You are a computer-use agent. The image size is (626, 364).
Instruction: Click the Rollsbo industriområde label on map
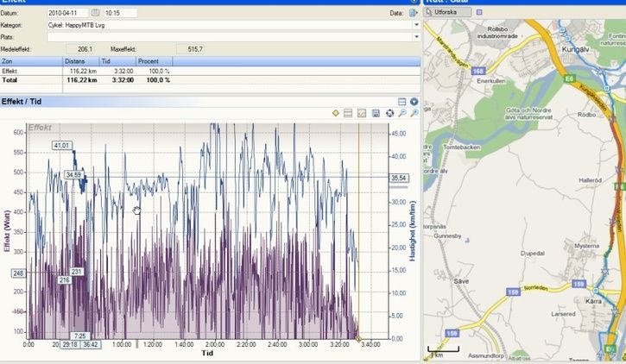click(497, 33)
